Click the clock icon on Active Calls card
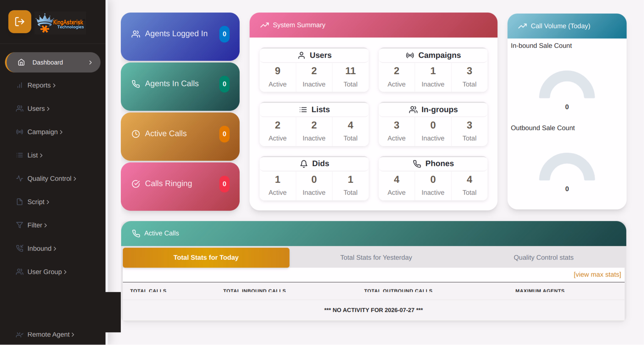This screenshot has width=644, height=345. point(136,134)
